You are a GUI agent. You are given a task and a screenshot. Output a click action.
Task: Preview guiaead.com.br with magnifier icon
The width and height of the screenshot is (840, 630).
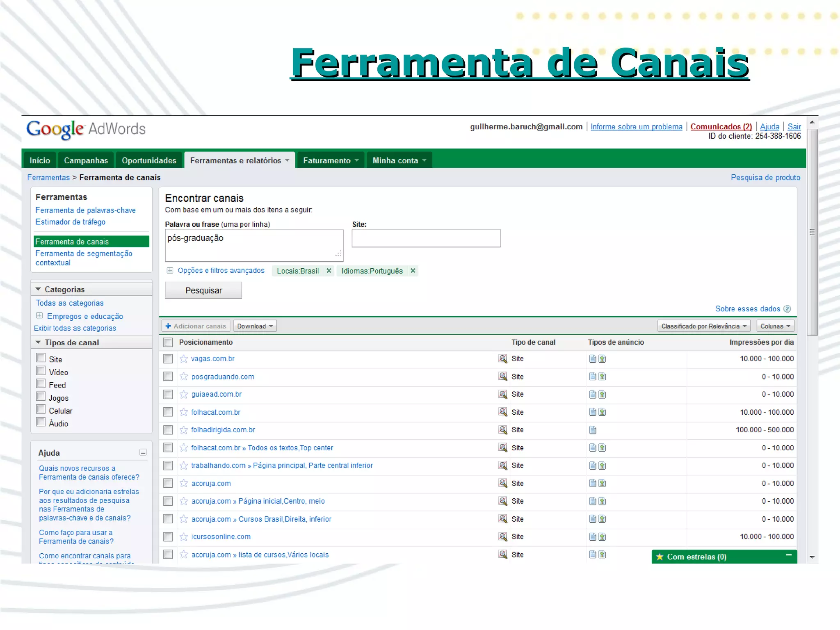point(503,394)
